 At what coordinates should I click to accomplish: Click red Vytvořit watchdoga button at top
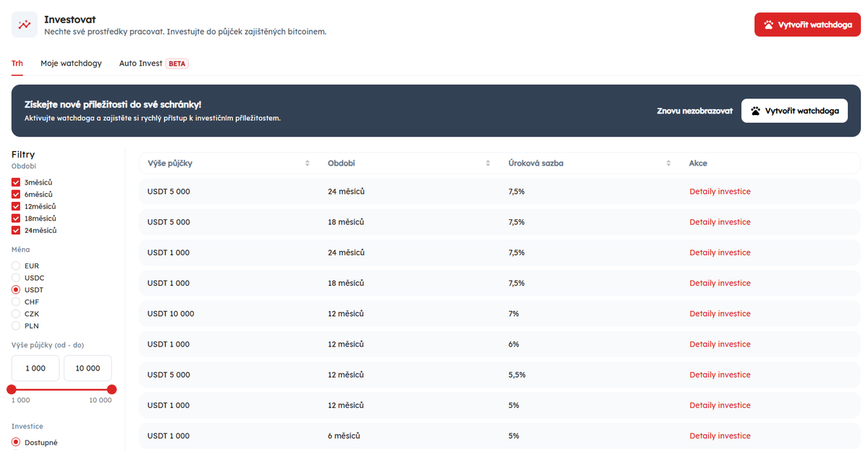tap(807, 25)
